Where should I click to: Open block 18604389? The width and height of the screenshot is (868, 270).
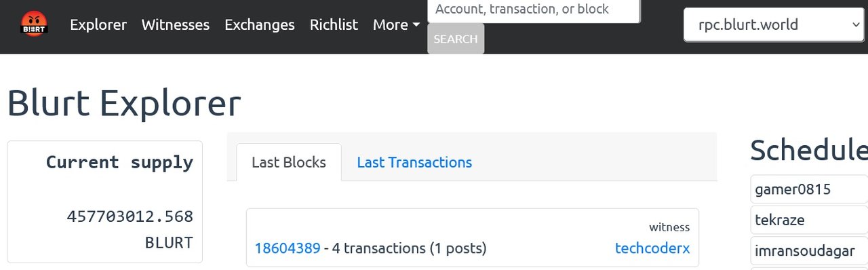click(x=288, y=248)
